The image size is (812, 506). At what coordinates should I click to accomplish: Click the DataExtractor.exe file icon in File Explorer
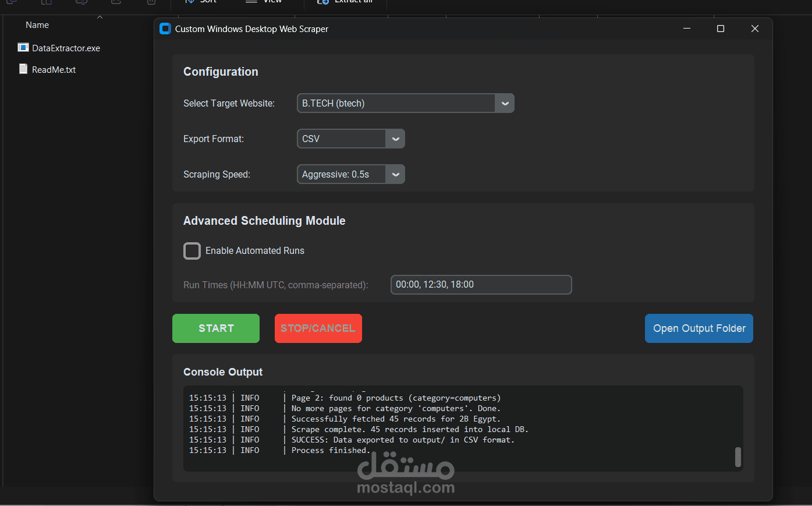[23, 48]
